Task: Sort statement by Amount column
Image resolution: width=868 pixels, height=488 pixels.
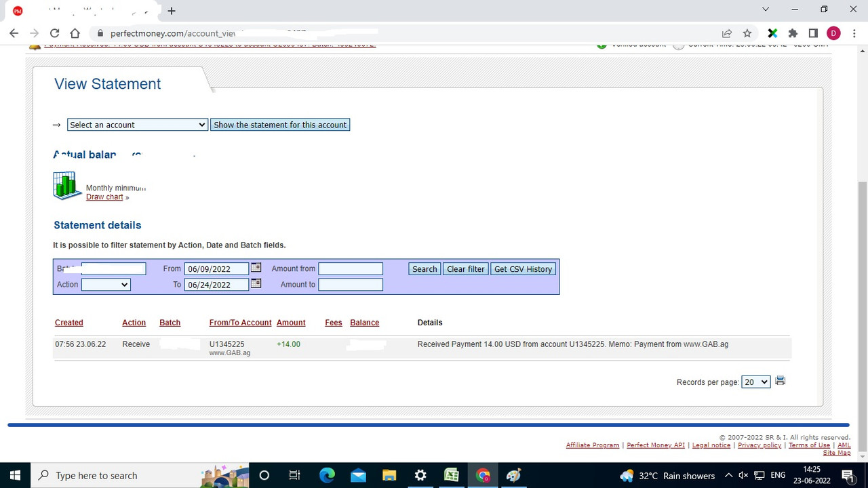Action: (291, 323)
